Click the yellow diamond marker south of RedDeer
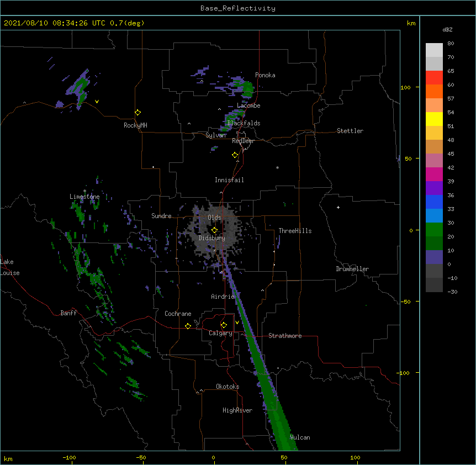 (x=235, y=155)
